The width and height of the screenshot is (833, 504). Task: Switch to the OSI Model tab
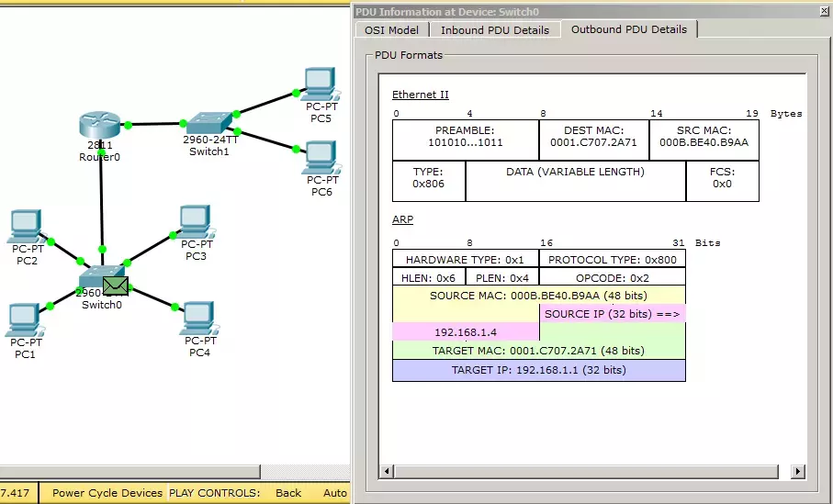click(391, 30)
